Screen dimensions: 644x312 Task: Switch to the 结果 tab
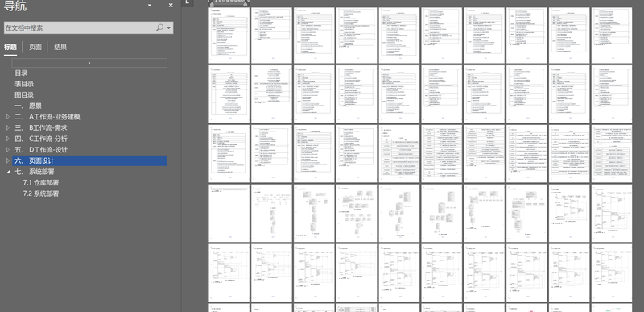pyautogui.click(x=60, y=48)
